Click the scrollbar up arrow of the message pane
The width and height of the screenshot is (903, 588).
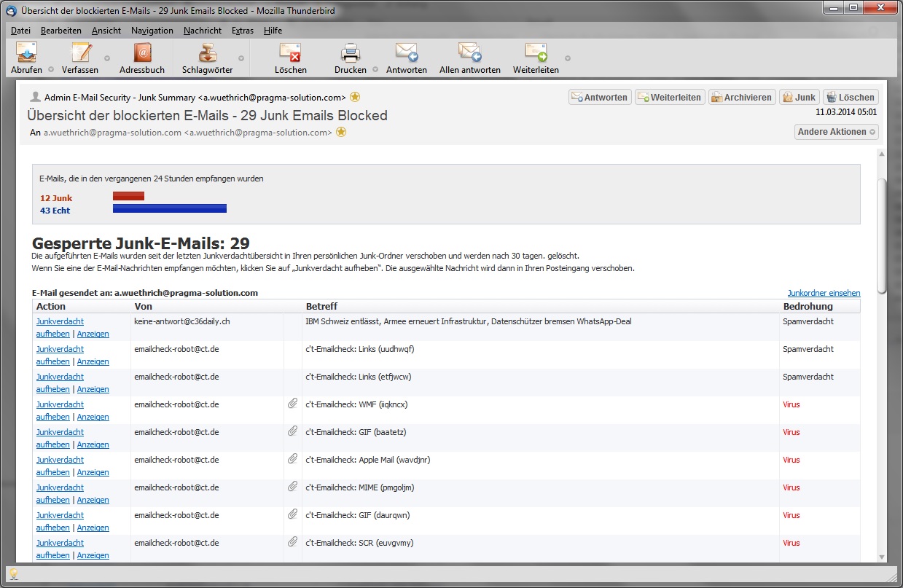[881, 154]
